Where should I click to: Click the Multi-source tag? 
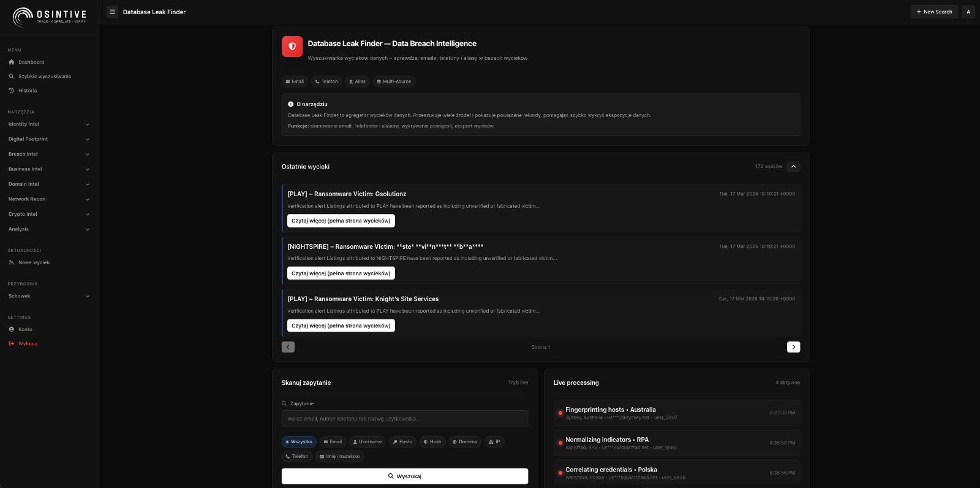[x=394, y=82]
